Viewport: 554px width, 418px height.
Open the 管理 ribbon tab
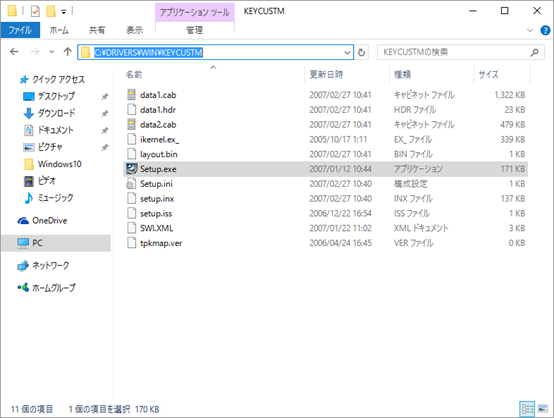tap(195, 30)
